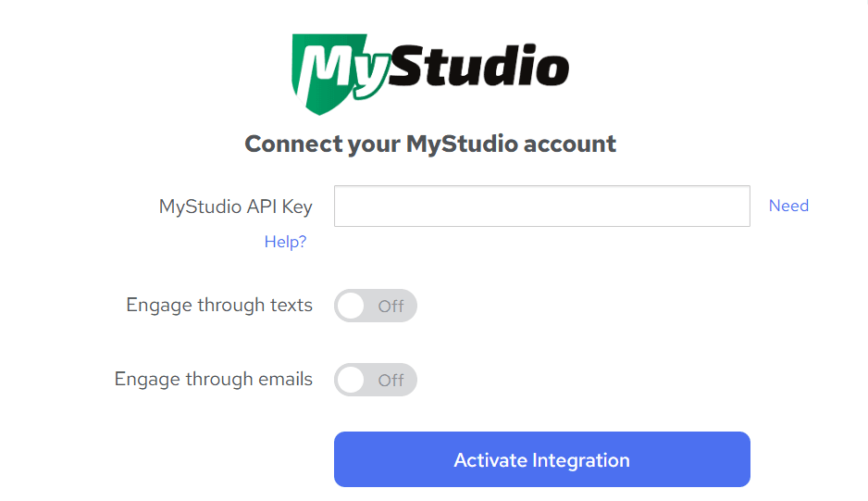Select the MyStudio API Key label
This screenshot has width=868, height=501.
(x=236, y=207)
